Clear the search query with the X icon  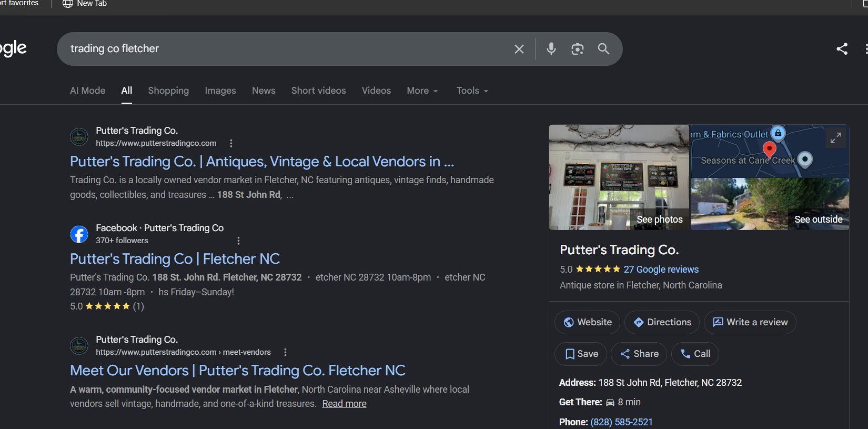(x=519, y=49)
